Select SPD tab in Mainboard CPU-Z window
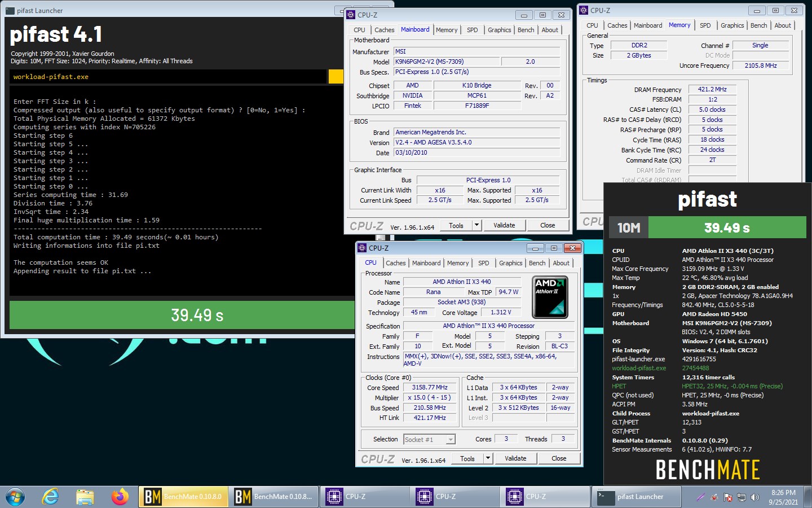The width and height of the screenshot is (812, 508). [473, 30]
